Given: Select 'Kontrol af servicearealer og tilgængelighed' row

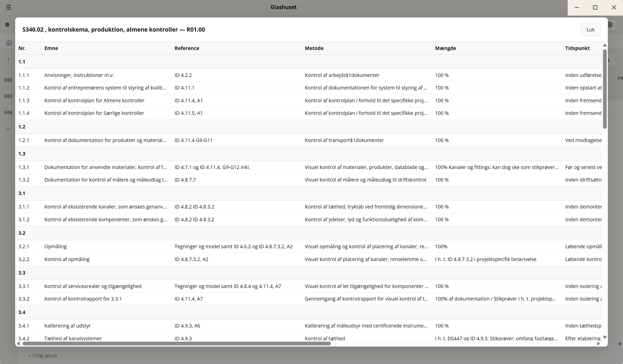Looking at the screenshot, I should tap(308, 286).
